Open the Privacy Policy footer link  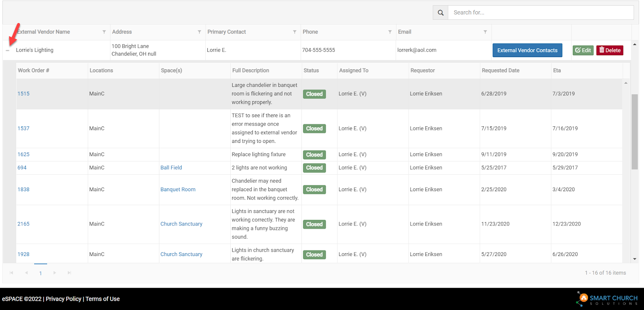click(x=64, y=299)
